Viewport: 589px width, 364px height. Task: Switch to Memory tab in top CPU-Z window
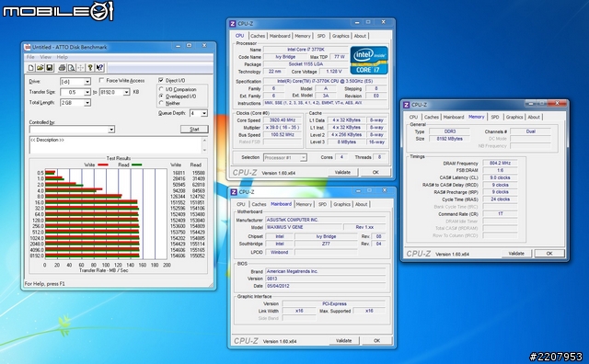pyautogui.click(x=303, y=36)
